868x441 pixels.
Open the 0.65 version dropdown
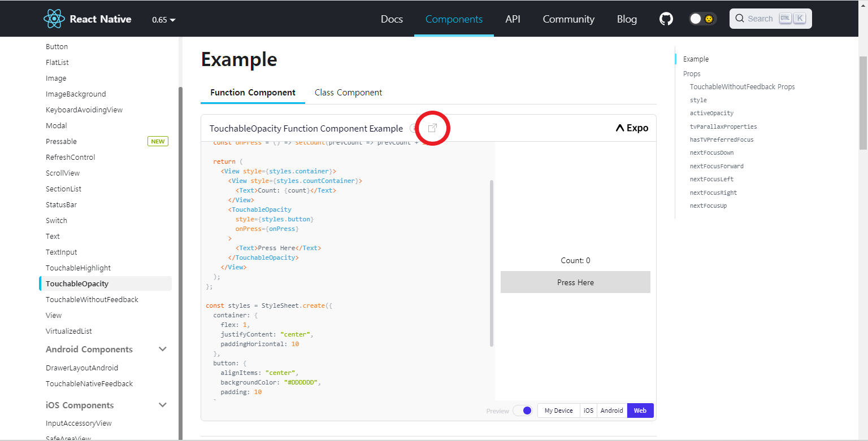click(x=164, y=20)
